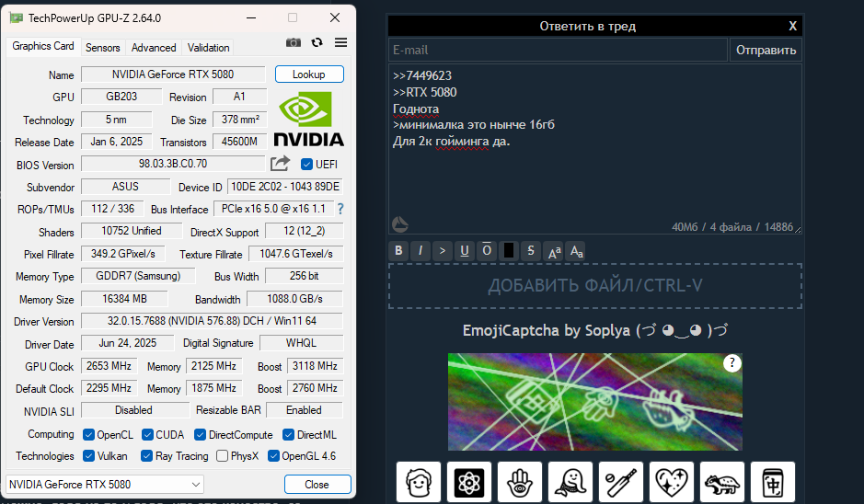Toggle the CUDA checkbox
Viewport: 864px width, 504px height.
pos(147,435)
